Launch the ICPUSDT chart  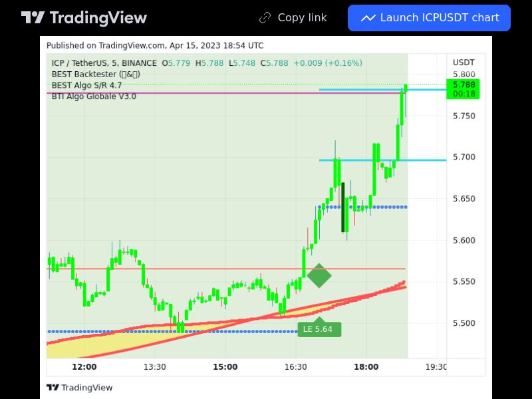coord(429,18)
